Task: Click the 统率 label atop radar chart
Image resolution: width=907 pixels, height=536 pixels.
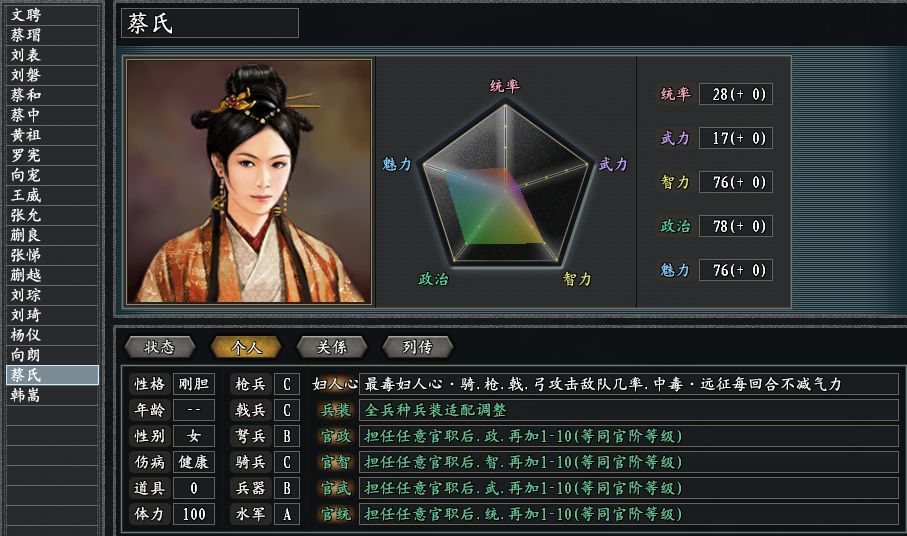Action: [505, 86]
